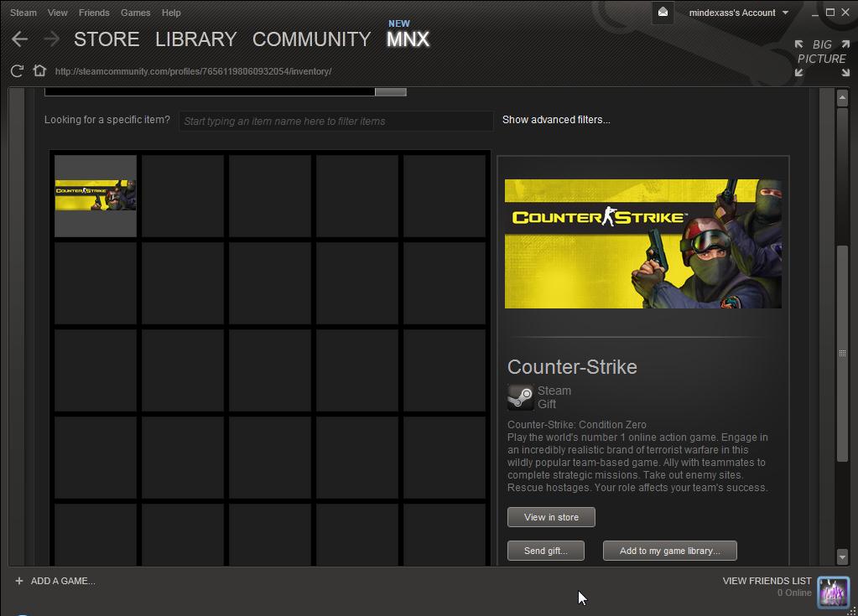Click the Counter-Strike item title text
This screenshot has height=616, width=858.
coord(572,367)
